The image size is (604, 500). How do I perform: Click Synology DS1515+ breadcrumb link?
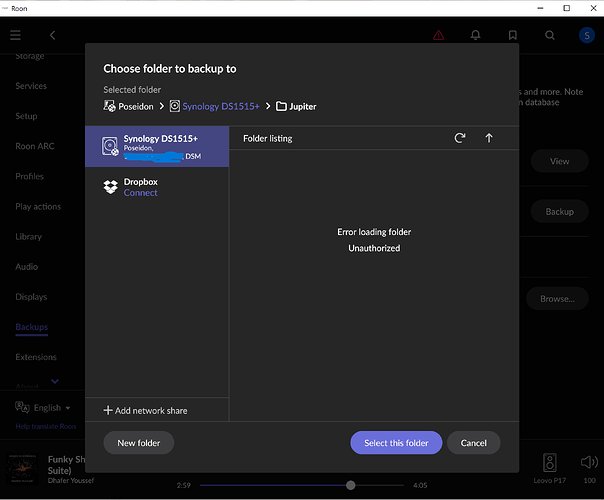coord(221,106)
